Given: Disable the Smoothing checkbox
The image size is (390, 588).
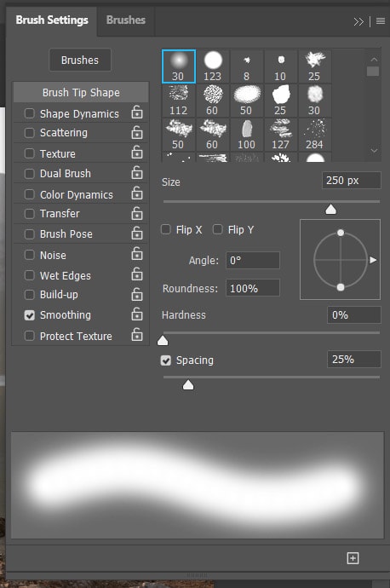Looking at the screenshot, I should coord(29,315).
